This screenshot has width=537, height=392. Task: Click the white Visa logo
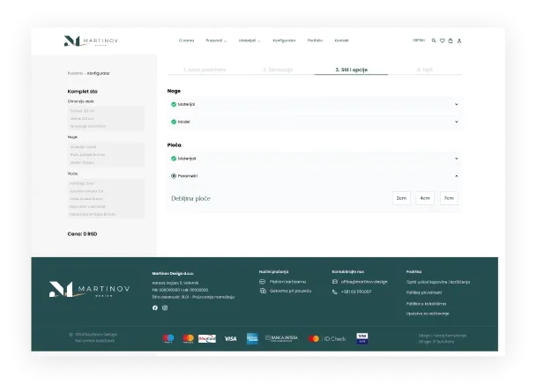230,338
